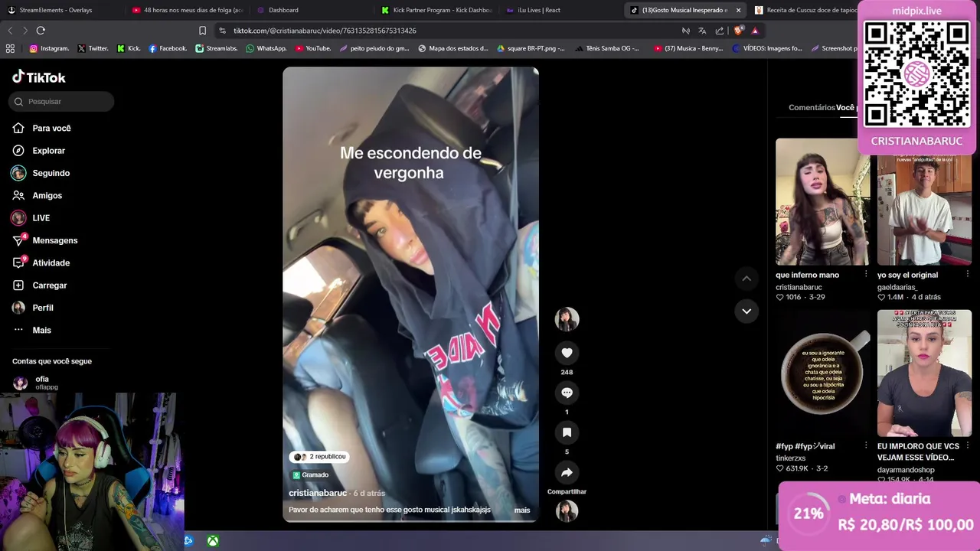Open the WhatsApp bookmark
The image size is (980, 551).
pos(266,48)
